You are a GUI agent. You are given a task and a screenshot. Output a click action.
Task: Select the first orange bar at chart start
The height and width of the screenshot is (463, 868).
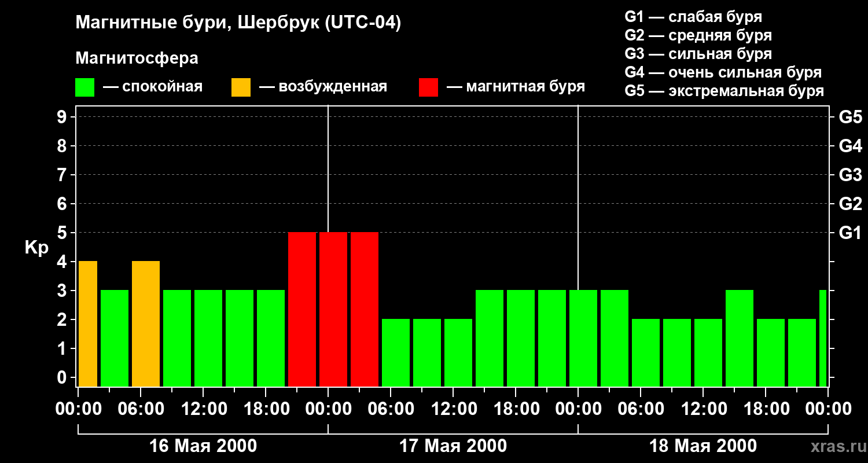tap(88, 324)
